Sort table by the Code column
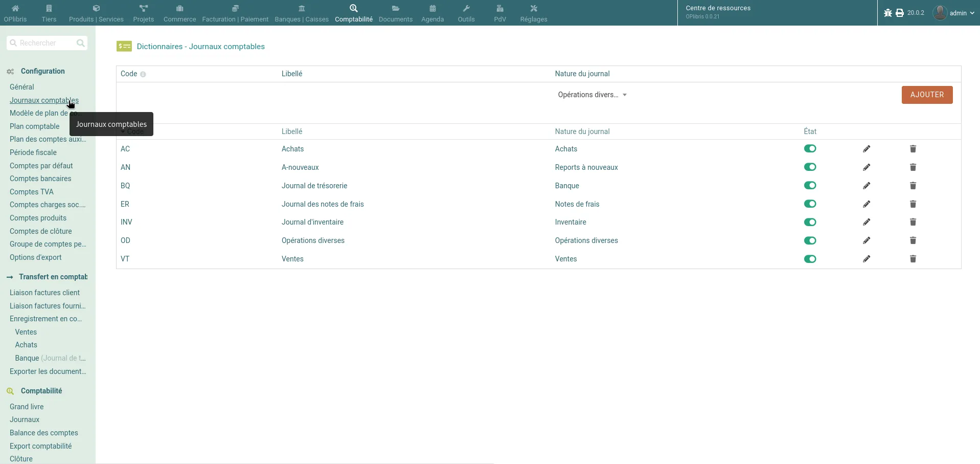The height and width of the screenshot is (464, 980). coord(132,131)
